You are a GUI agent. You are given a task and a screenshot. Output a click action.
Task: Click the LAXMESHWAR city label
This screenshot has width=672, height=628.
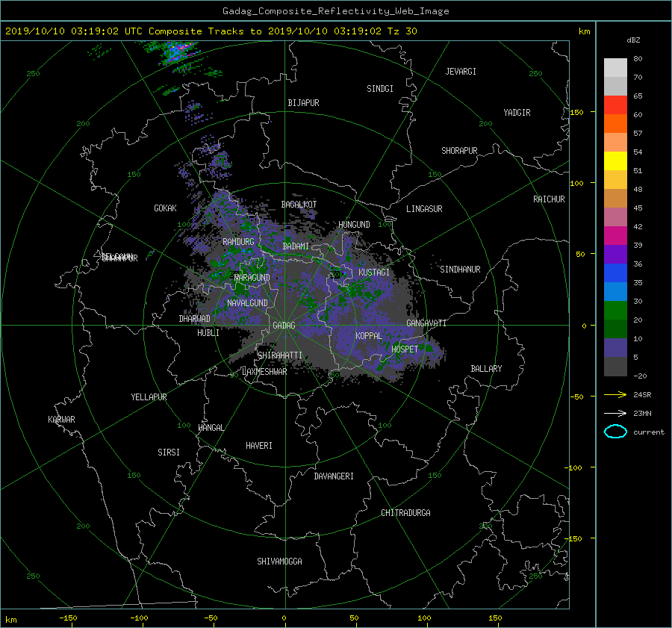pos(264,372)
